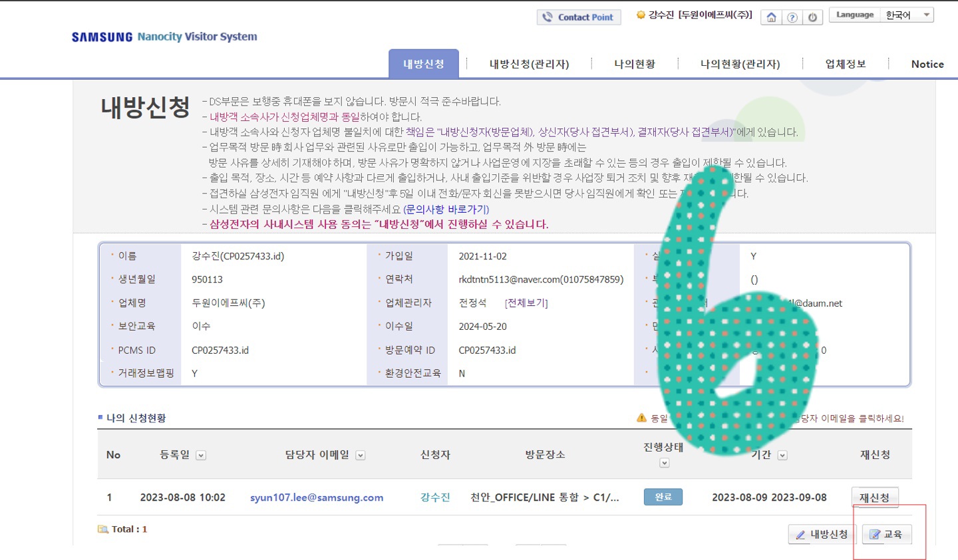Click the period 2023-08-09 2023-09-08
This screenshot has width=958, height=560.
[x=769, y=497]
